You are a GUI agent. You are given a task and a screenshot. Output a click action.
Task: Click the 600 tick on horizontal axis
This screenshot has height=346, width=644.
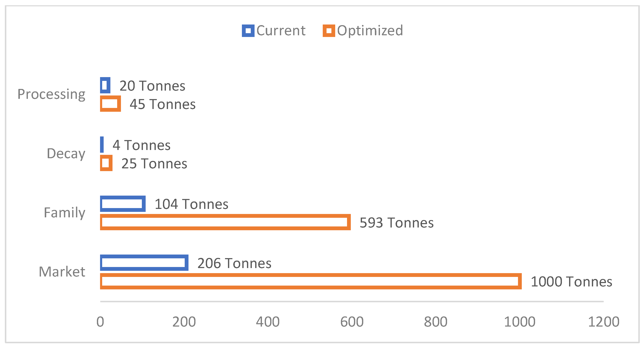click(x=352, y=322)
